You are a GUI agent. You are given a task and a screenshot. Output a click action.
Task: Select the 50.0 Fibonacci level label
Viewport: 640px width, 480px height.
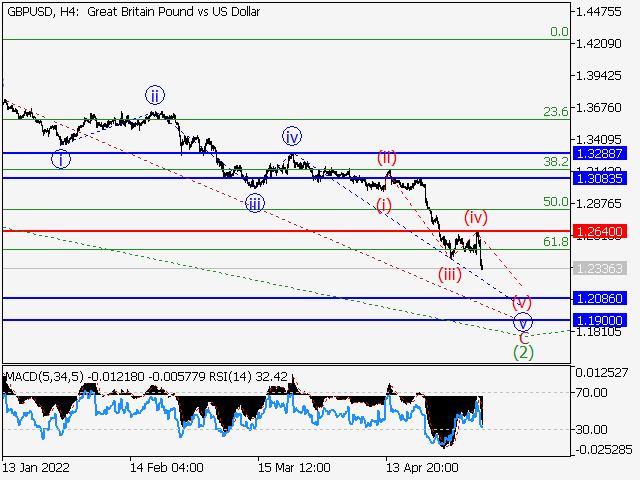(556, 202)
